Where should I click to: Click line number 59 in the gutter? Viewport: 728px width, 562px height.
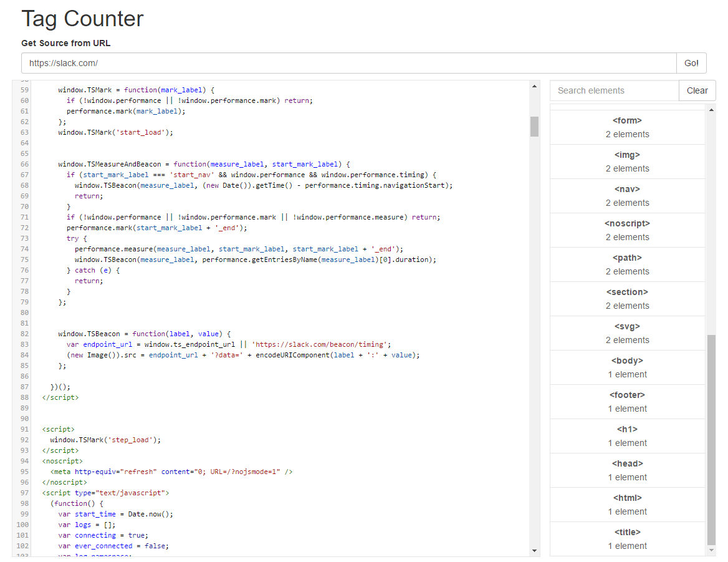(x=24, y=90)
